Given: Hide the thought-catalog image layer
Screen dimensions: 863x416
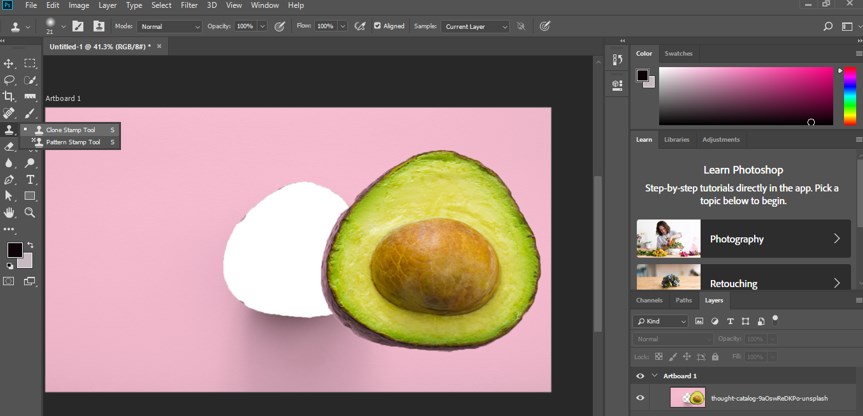Looking at the screenshot, I should (640, 397).
